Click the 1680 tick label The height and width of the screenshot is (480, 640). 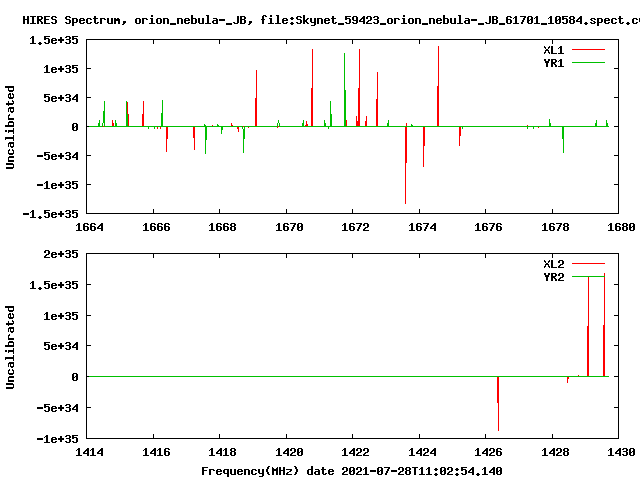[621, 227]
